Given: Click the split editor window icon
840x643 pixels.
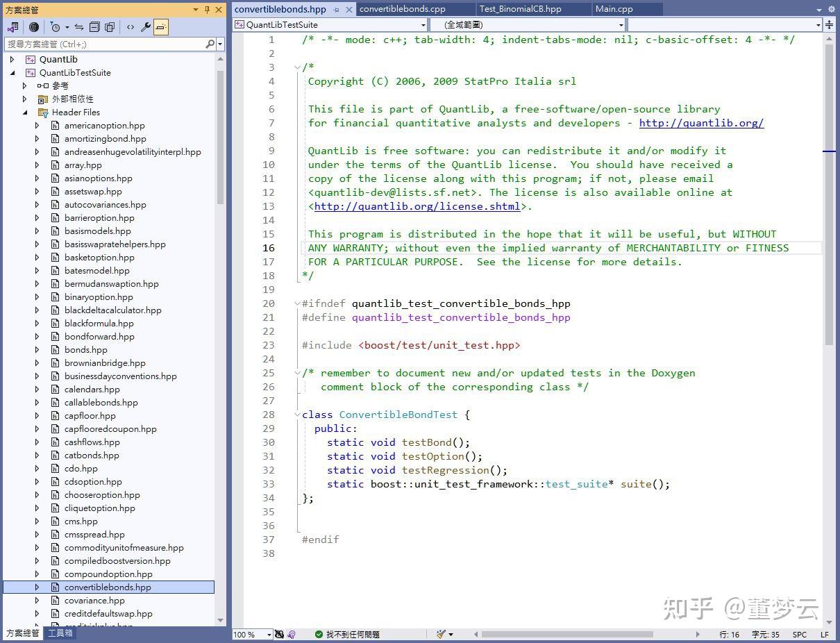Looking at the screenshot, I should click(830, 25).
